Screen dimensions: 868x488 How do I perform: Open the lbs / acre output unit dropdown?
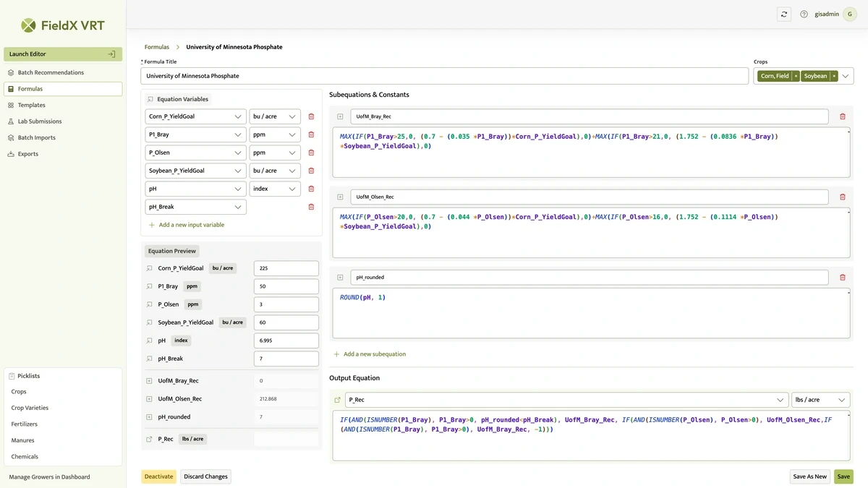click(821, 400)
